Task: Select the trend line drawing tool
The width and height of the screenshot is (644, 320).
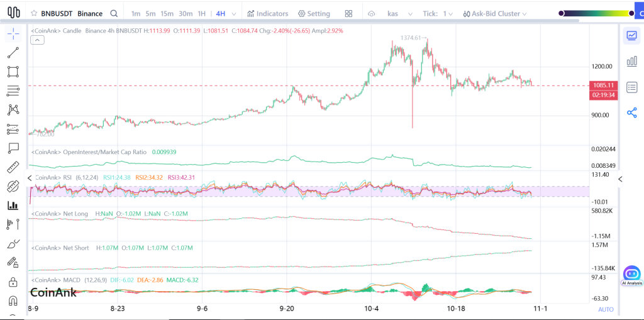Action: [13, 53]
